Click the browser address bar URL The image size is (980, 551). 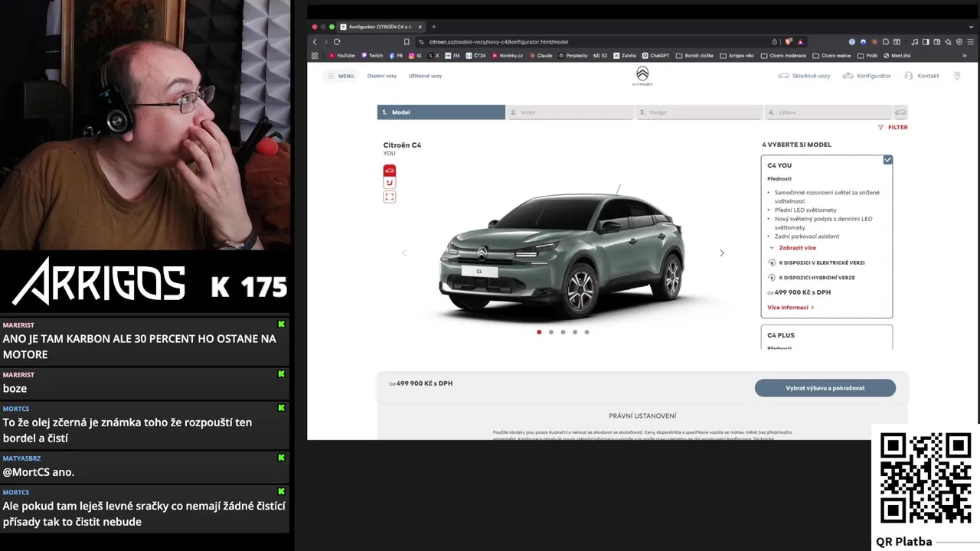(x=498, y=42)
